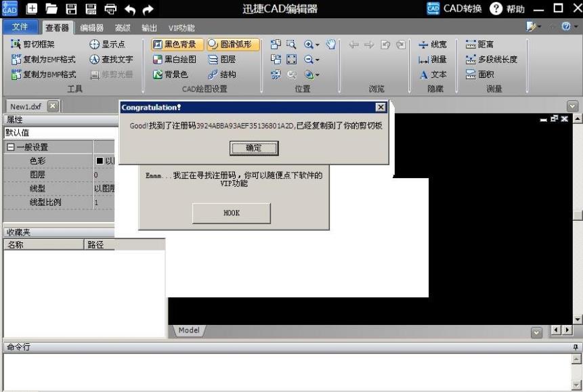Click 复制为EMF格式

pos(43,59)
